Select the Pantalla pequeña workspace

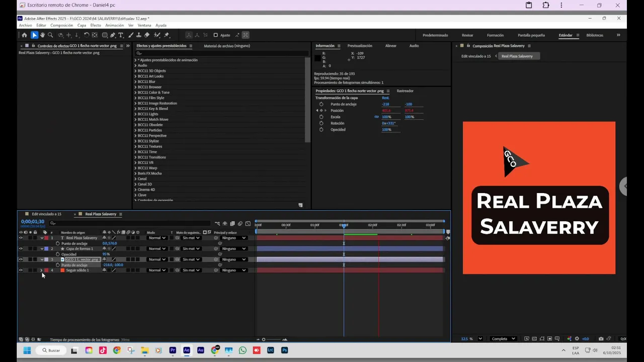click(531, 35)
